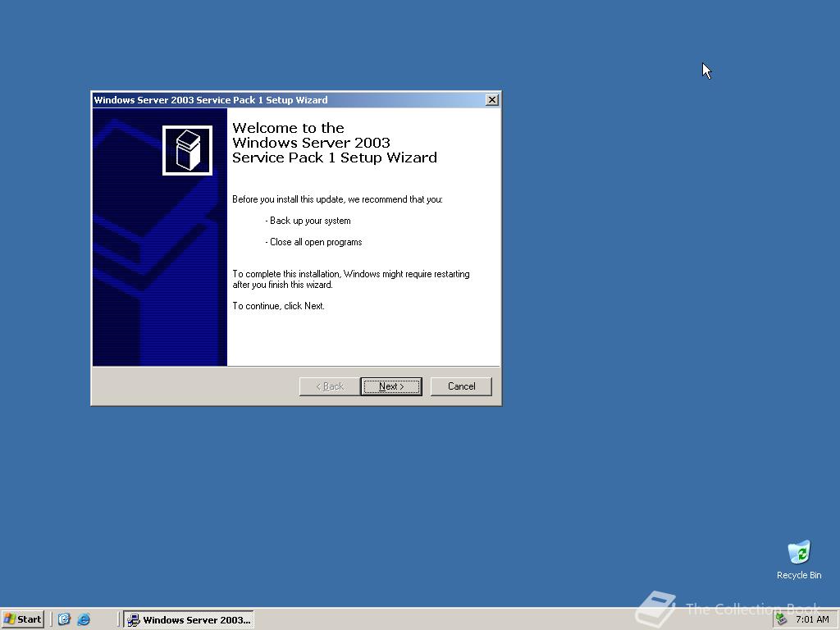The height and width of the screenshot is (630, 840).
Task: Click the disabled Back button
Action: click(328, 386)
